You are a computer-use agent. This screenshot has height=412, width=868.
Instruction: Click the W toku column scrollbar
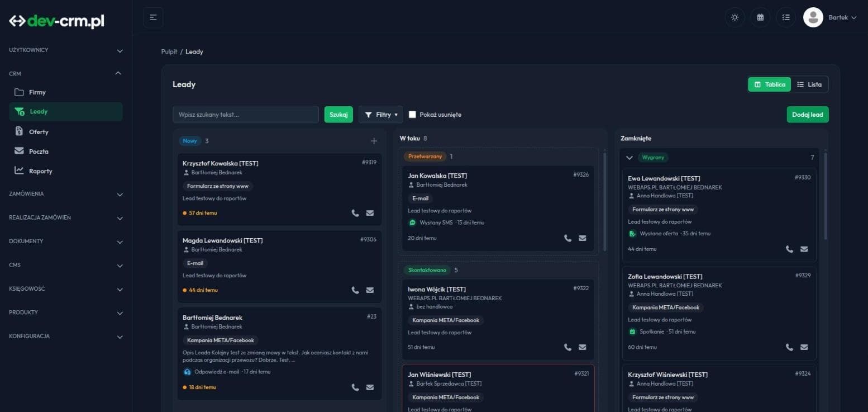coord(604,202)
